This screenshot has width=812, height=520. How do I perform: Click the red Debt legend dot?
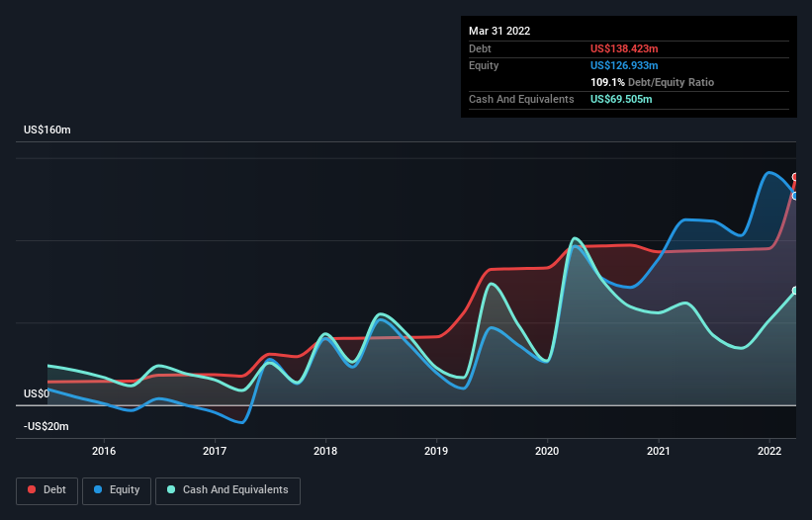pos(32,489)
